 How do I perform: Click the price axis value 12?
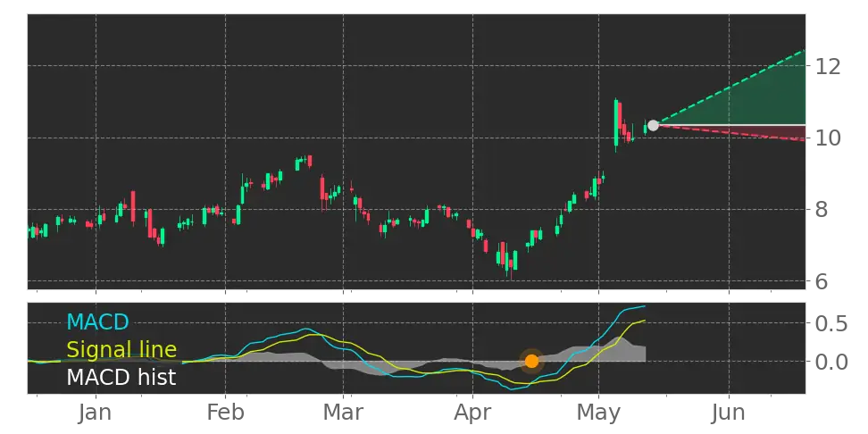pos(828,66)
